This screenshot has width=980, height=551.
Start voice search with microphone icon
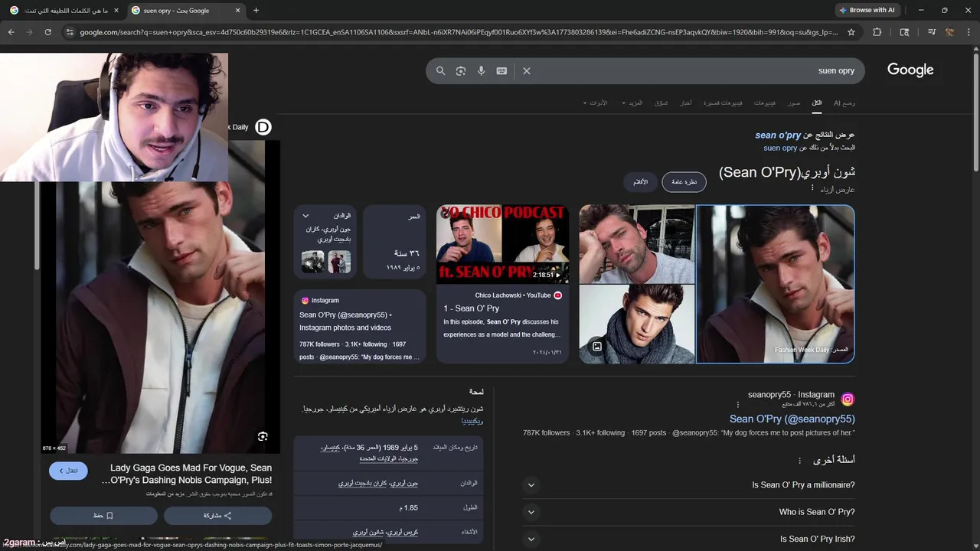(481, 70)
